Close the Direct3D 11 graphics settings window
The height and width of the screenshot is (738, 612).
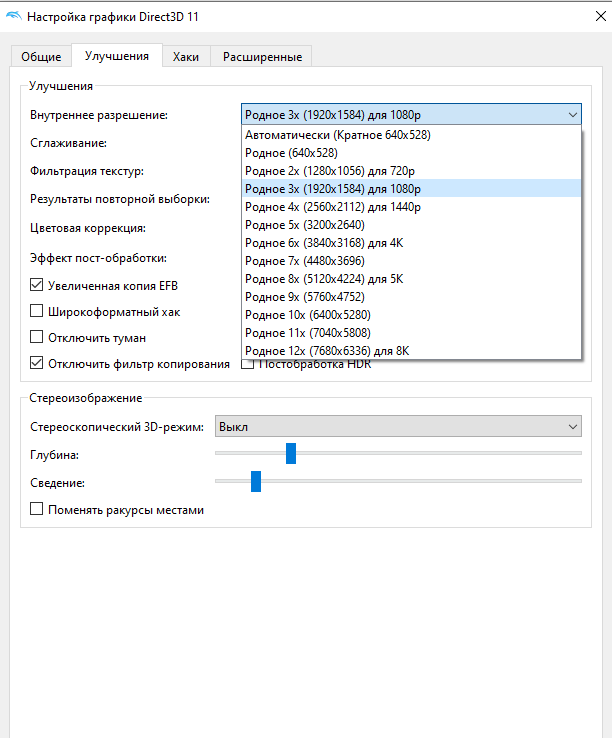[600, 16]
